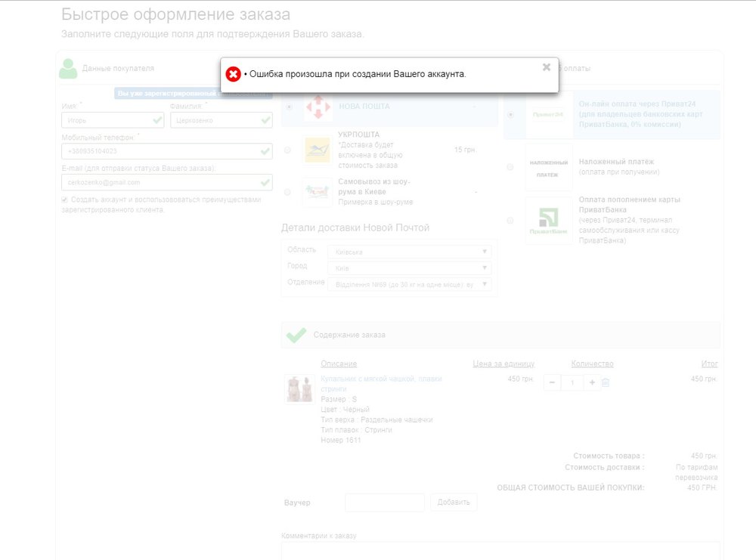Increase quantity with the plus stepper
The width and height of the screenshot is (756, 560).
pyautogui.click(x=591, y=382)
